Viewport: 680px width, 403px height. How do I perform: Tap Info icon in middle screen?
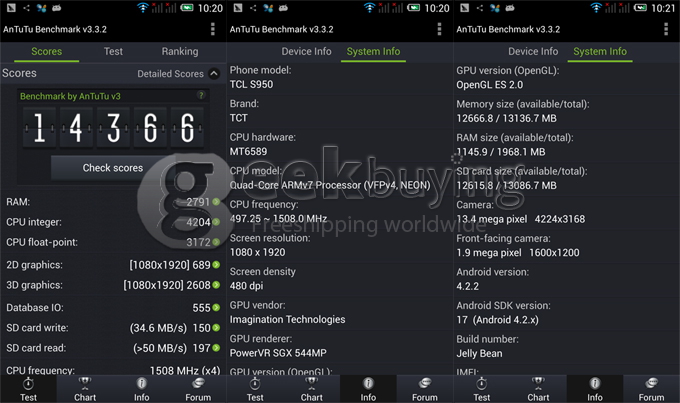coord(368,383)
